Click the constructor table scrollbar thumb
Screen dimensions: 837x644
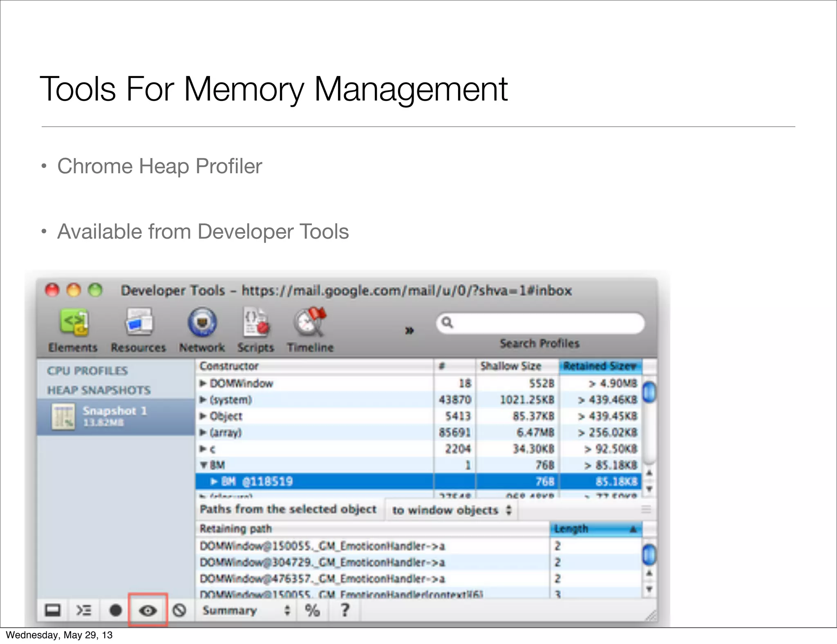(x=649, y=392)
